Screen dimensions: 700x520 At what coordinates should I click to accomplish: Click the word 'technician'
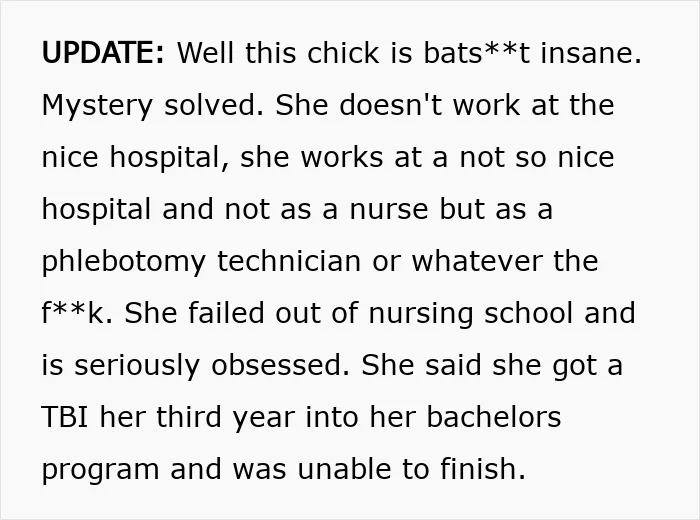(x=289, y=261)
